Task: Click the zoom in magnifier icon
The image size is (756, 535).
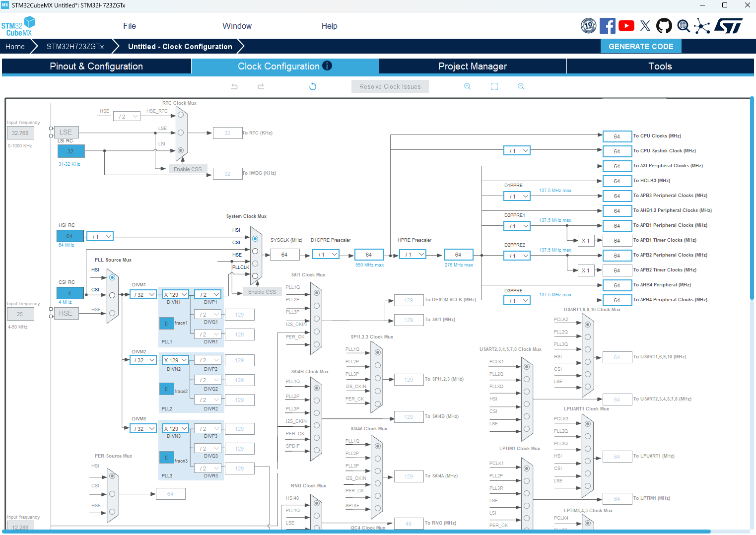Action: pos(467,86)
